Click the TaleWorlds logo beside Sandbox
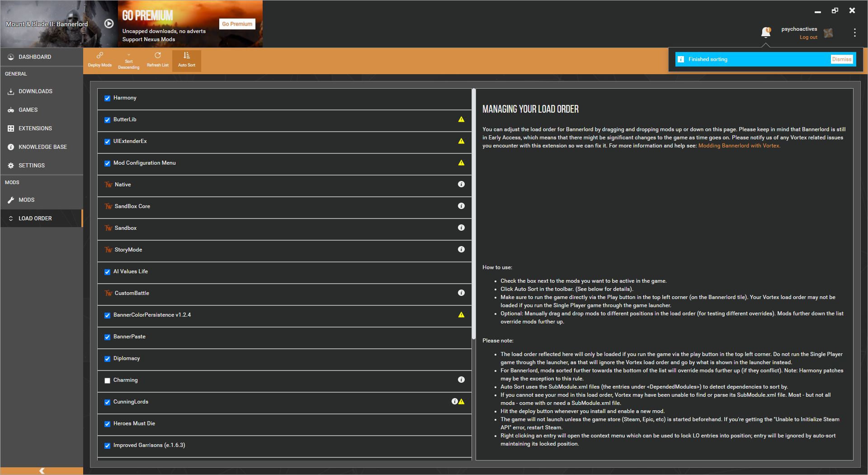 [x=108, y=228]
